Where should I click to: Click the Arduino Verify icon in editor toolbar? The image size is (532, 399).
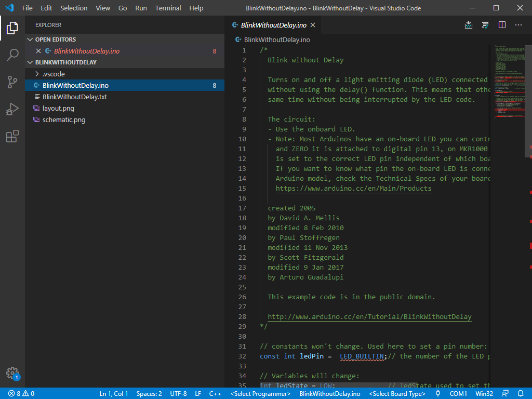point(485,25)
